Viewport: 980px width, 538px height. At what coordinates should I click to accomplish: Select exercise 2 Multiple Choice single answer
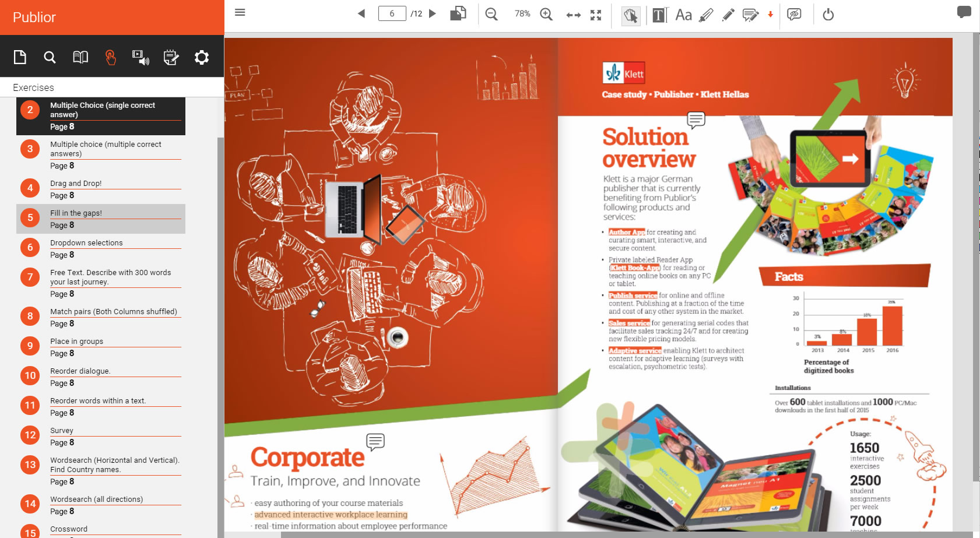(x=101, y=116)
